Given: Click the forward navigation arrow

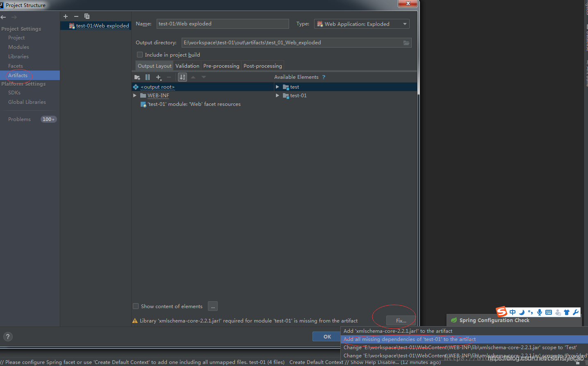Looking at the screenshot, I should click(14, 17).
